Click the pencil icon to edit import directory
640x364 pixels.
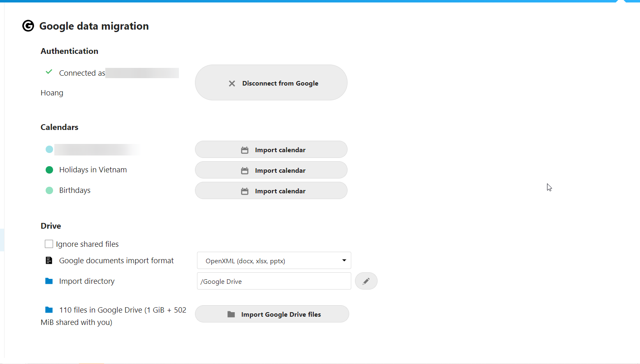366,281
